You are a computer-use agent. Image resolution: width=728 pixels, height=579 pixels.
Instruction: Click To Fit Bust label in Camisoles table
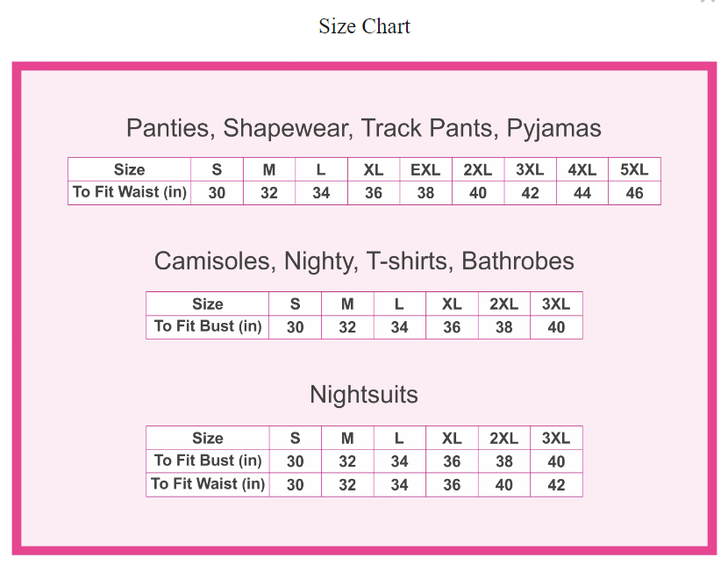point(208,326)
